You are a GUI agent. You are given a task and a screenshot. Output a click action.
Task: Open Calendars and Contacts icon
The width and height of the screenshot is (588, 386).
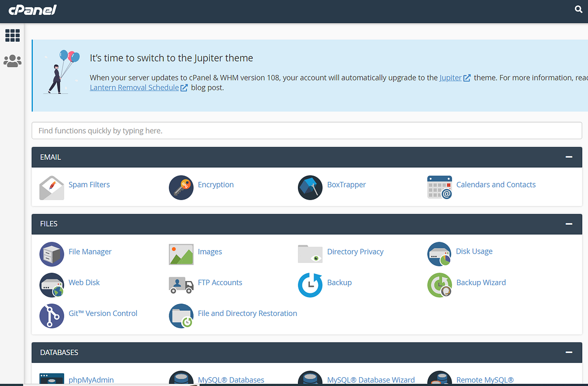[x=440, y=187]
